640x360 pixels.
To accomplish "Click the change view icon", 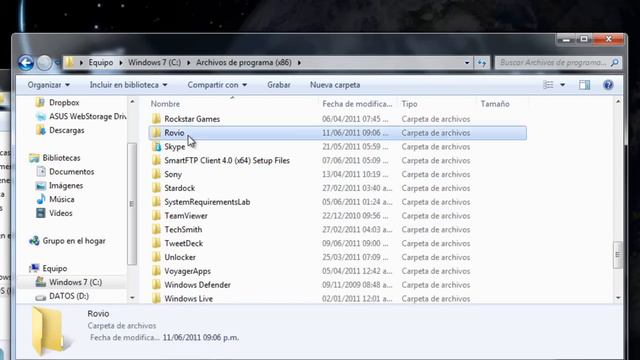I will click(548, 85).
